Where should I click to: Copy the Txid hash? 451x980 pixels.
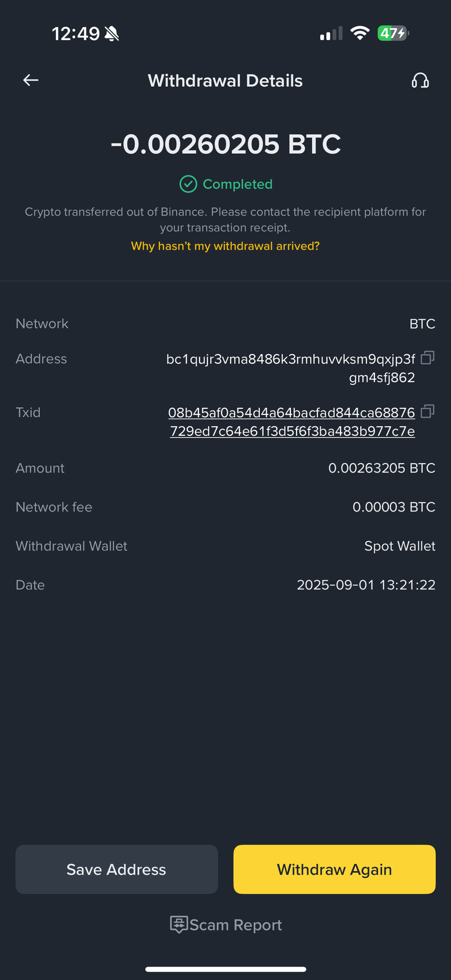[427, 412]
